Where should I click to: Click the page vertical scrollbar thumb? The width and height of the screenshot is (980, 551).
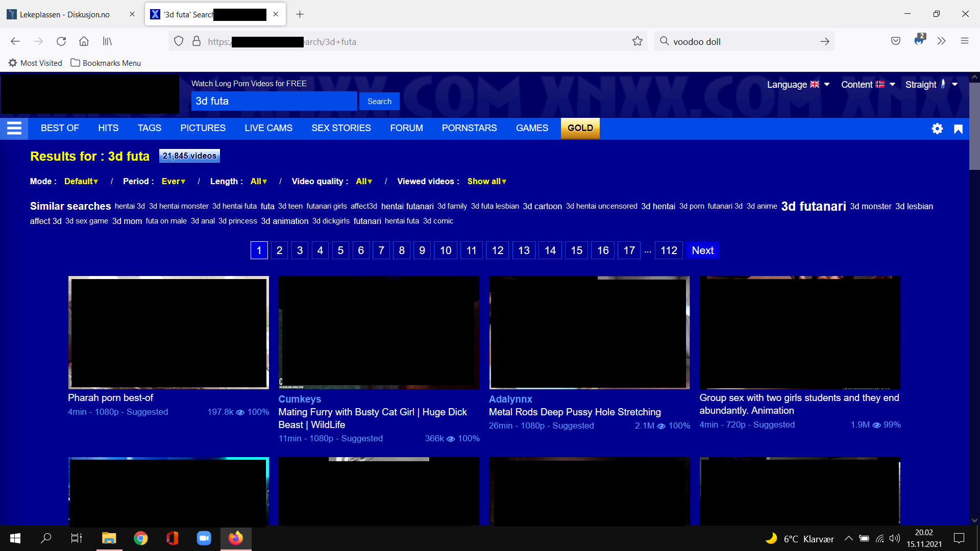[974, 126]
